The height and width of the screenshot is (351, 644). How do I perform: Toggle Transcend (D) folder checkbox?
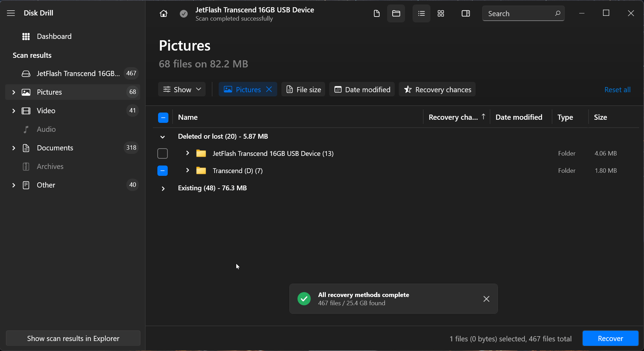163,171
